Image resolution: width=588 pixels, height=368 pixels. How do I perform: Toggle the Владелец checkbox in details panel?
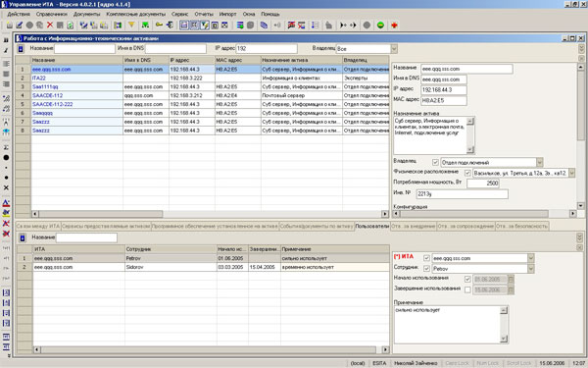[x=435, y=163]
